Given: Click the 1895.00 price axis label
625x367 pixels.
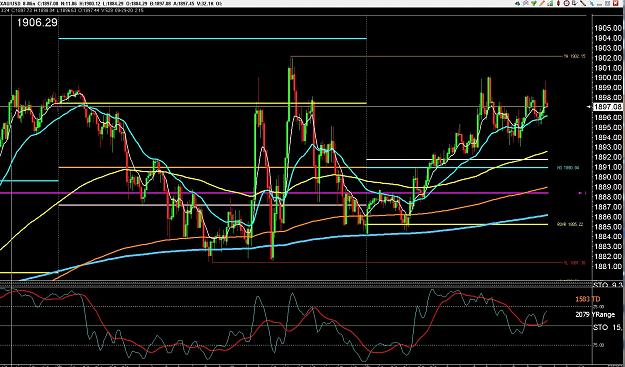Looking at the screenshot, I should point(608,128).
